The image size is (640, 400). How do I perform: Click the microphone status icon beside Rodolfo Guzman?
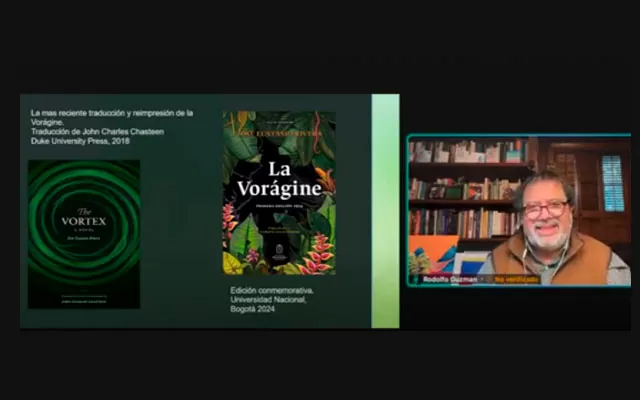pos(416,280)
